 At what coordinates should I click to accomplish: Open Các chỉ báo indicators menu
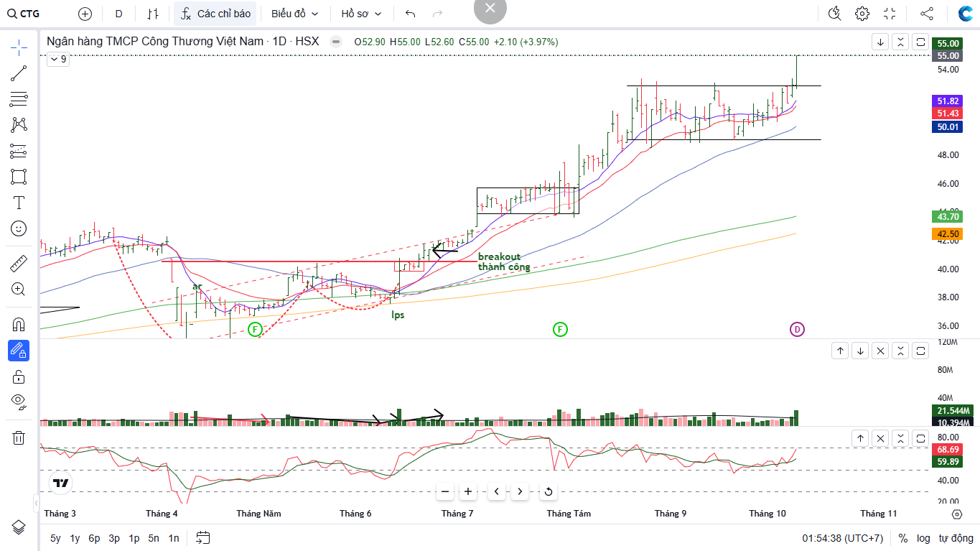point(215,14)
